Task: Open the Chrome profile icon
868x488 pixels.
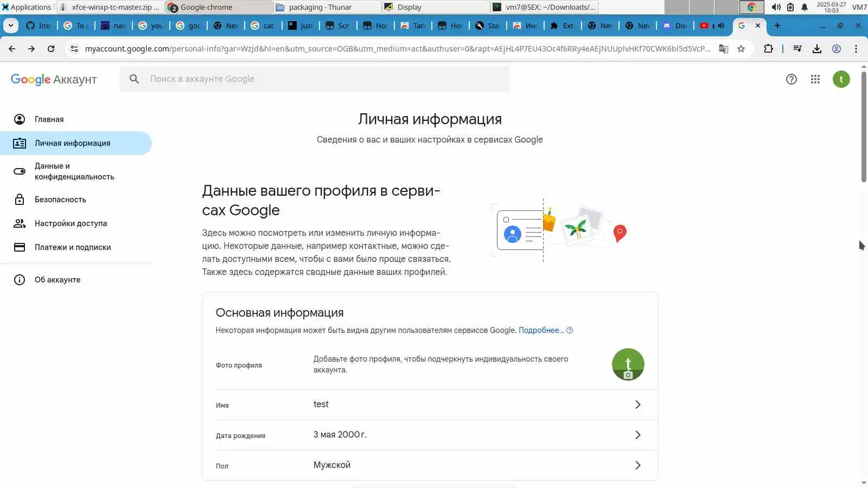Action: tap(837, 49)
